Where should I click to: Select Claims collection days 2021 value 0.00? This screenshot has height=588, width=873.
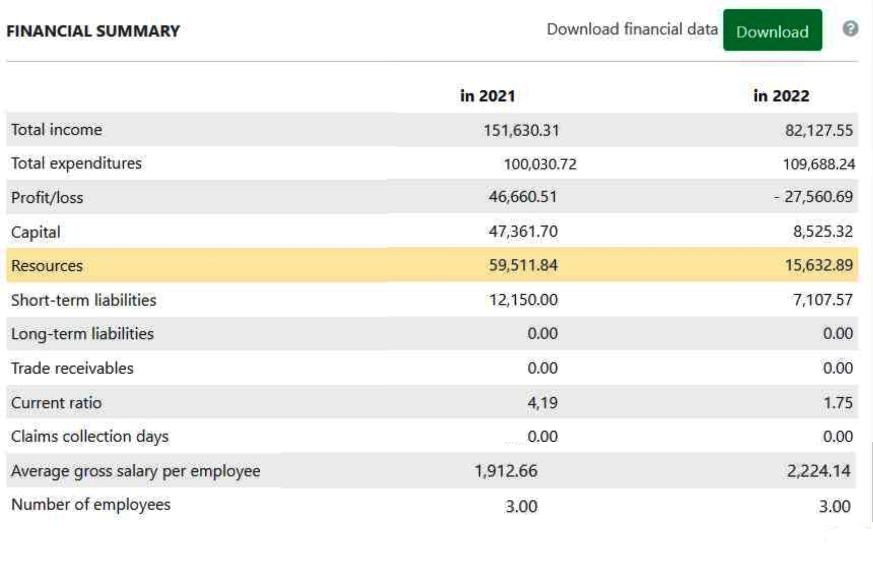click(543, 436)
